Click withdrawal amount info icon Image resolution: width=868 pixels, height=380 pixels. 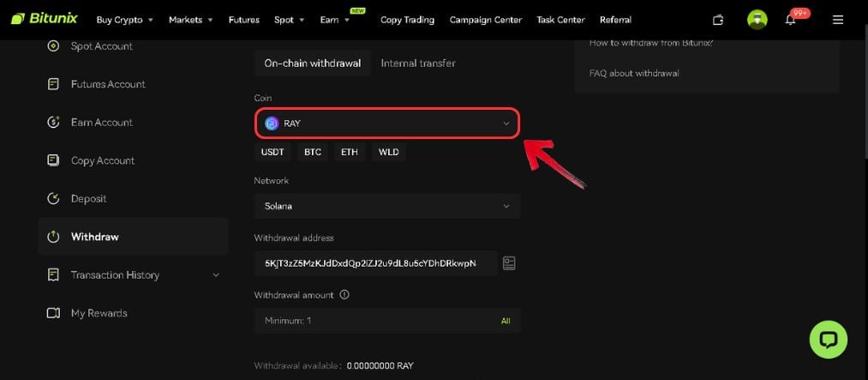tap(344, 295)
